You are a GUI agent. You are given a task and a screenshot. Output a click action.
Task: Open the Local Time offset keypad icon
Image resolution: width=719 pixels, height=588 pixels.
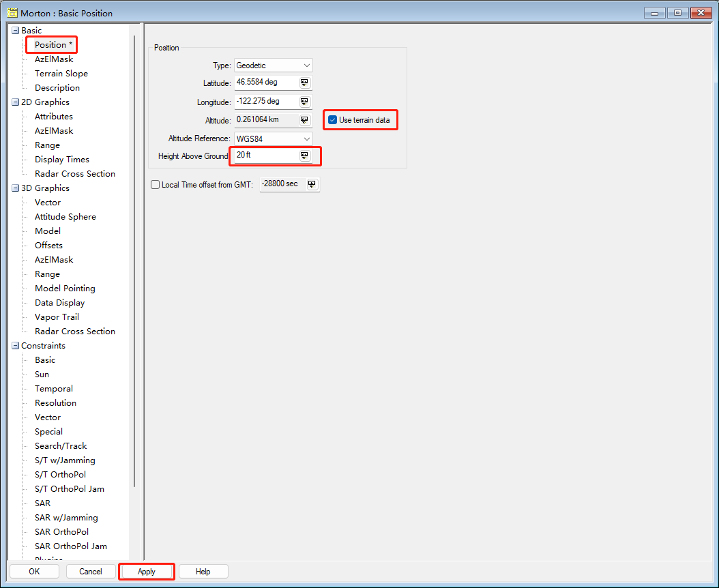312,184
